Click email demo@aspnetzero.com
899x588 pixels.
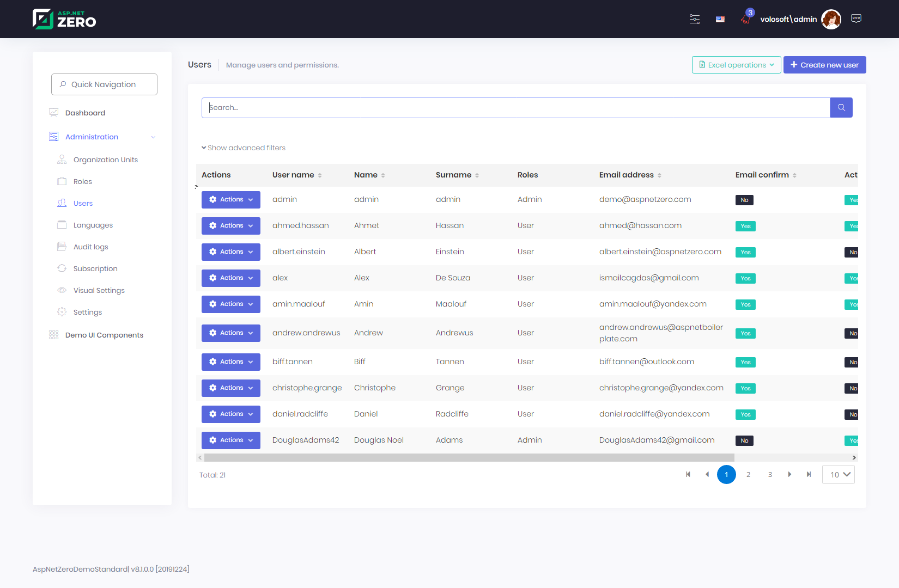(645, 199)
